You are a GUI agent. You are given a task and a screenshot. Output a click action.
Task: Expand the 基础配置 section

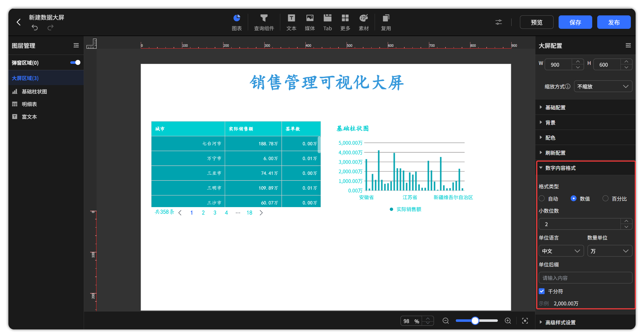[x=585, y=107]
